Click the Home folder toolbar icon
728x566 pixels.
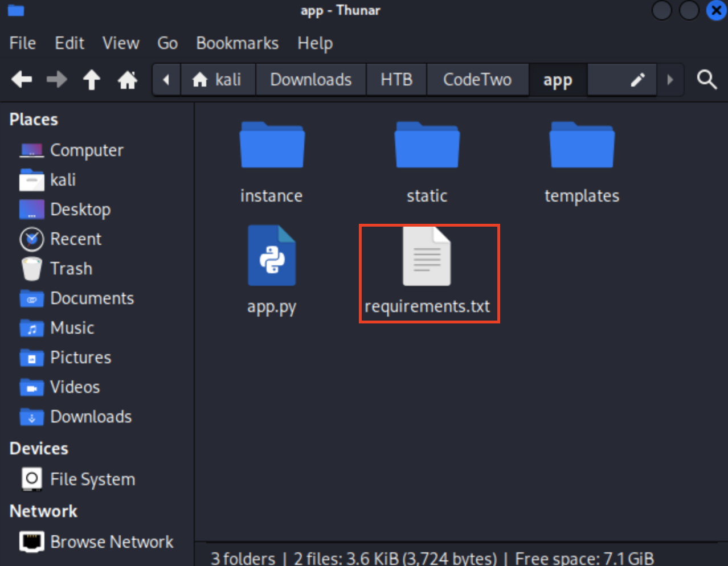point(127,80)
